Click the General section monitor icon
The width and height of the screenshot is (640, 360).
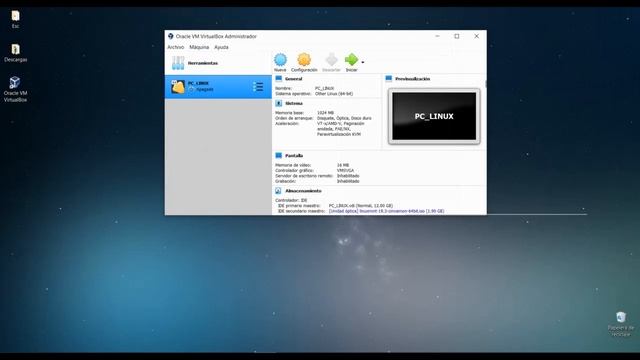pos(279,78)
